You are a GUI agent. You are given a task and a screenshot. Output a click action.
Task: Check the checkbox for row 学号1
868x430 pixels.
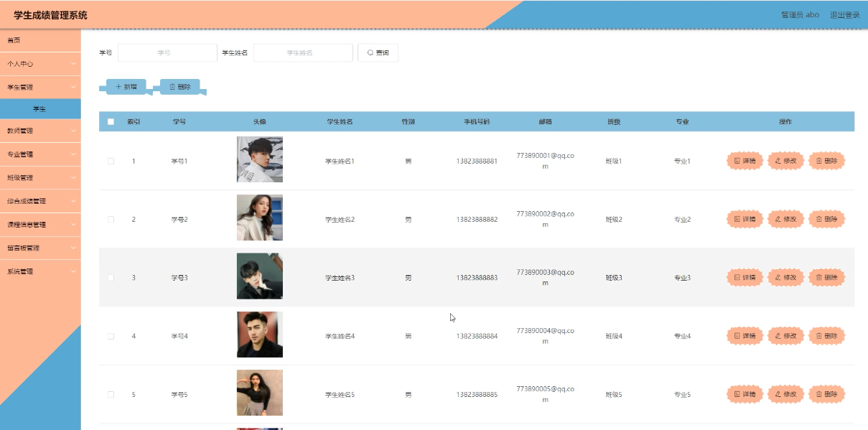click(x=111, y=161)
